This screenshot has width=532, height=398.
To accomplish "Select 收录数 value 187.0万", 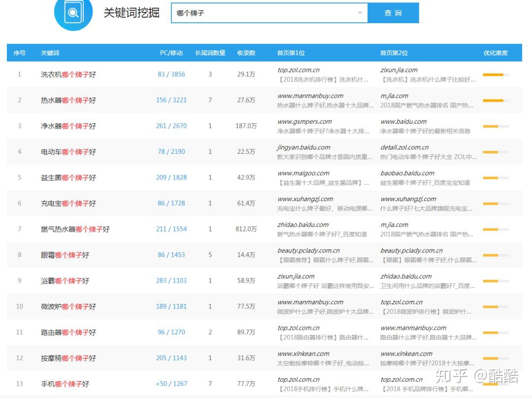I will [x=246, y=126].
